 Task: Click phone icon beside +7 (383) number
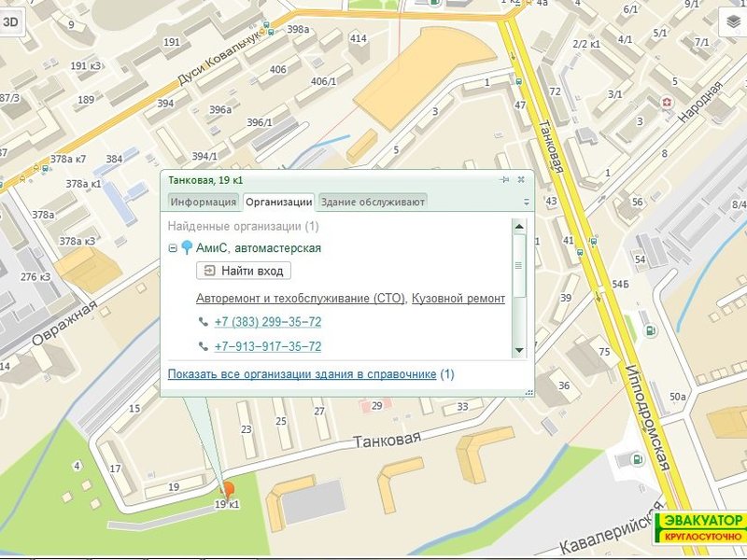coord(204,322)
